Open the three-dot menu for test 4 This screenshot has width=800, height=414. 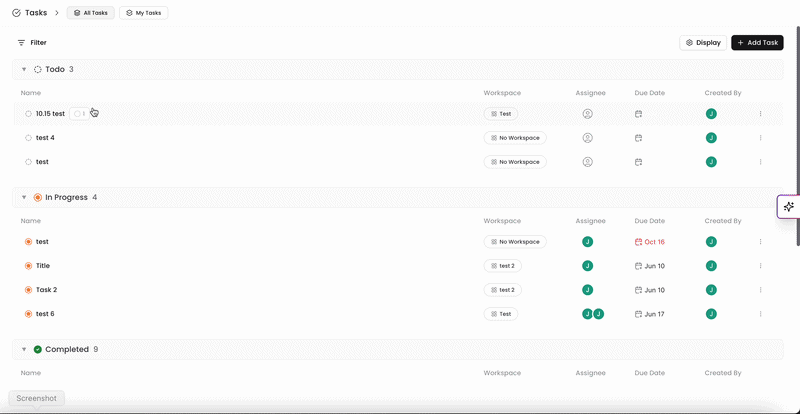coord(760,138)
